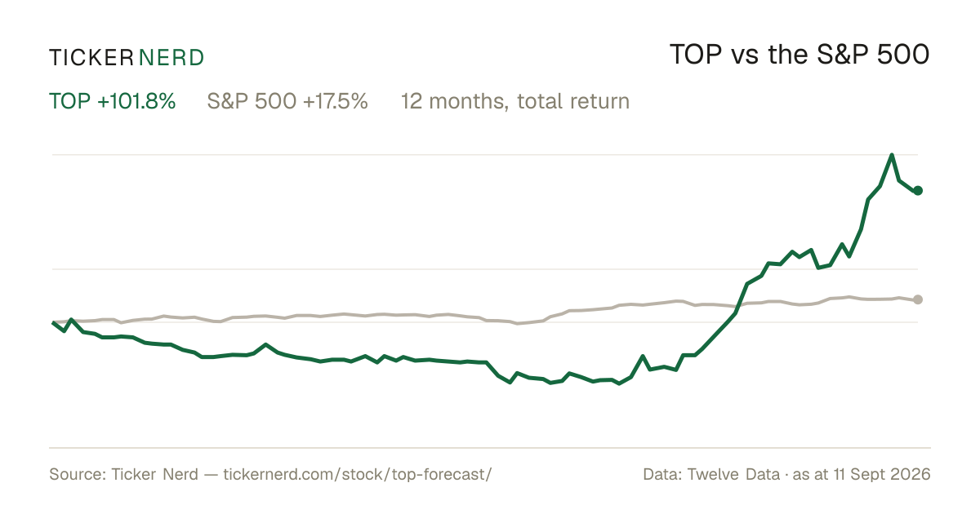Click the TICKER NERD logo
The height and width of the screenshot is (514, 980).
127,57
